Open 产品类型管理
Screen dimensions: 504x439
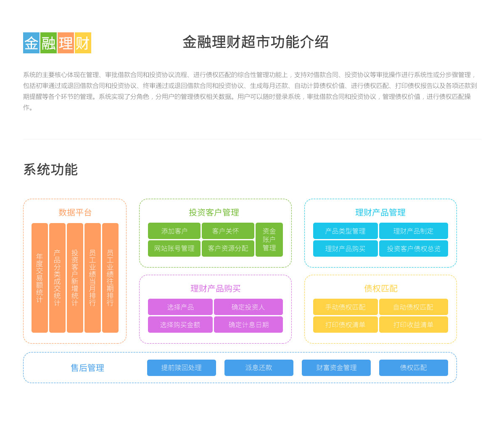[345, 231]
